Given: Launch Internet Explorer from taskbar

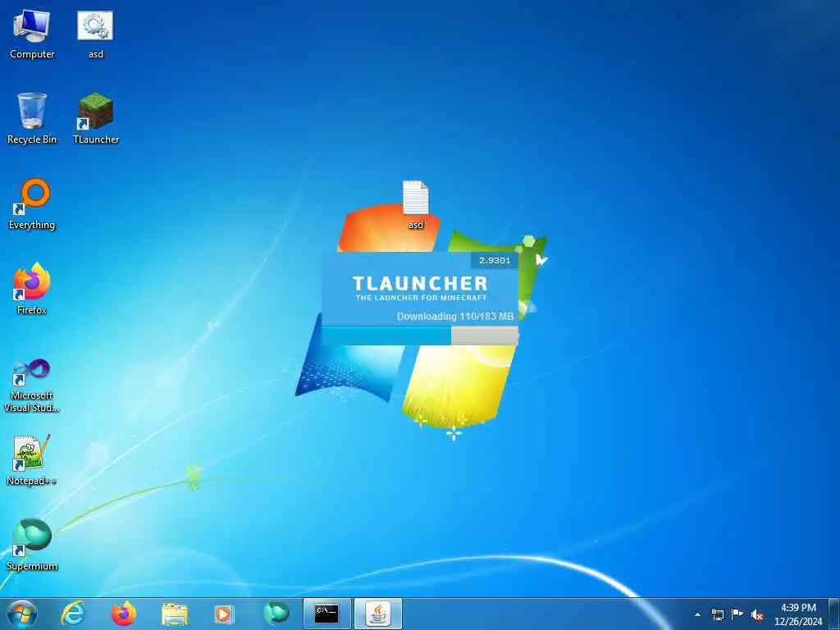Looking at the screenshot, I should point(73,614).
